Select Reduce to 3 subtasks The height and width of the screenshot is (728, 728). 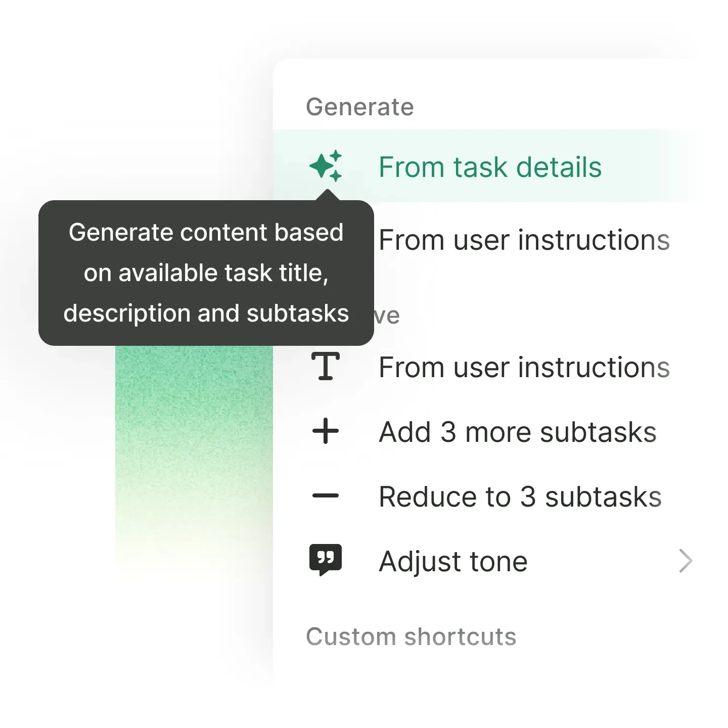520,496
